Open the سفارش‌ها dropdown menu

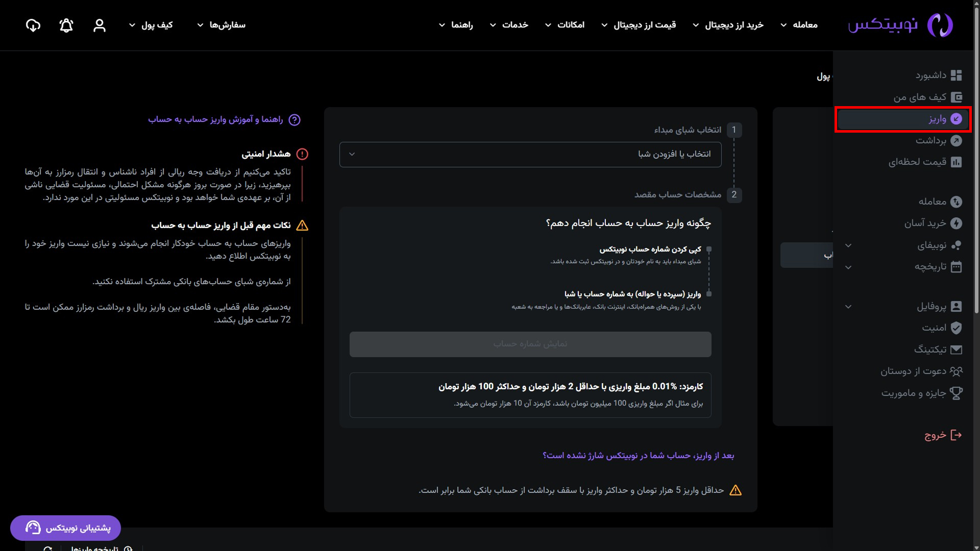[x=221, y=25]
